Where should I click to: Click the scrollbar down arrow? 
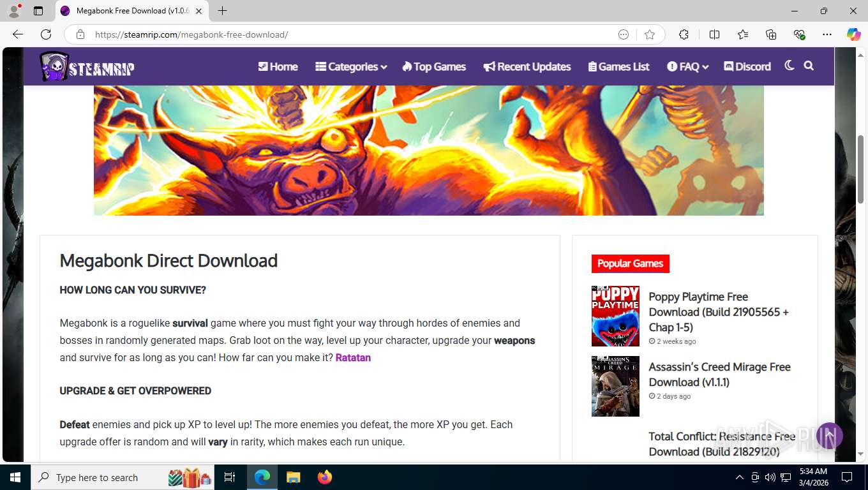pos(861,454)
